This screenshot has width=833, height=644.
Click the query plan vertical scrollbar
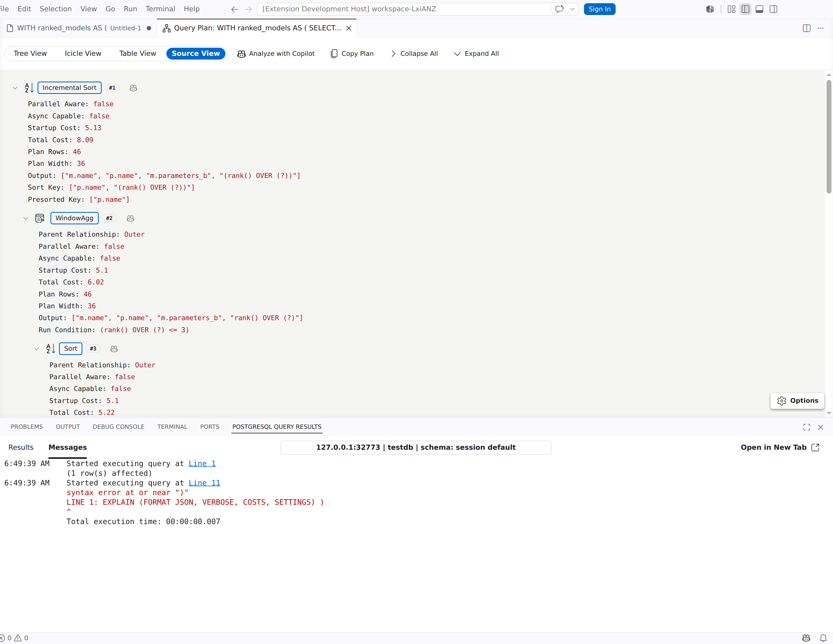829,137
